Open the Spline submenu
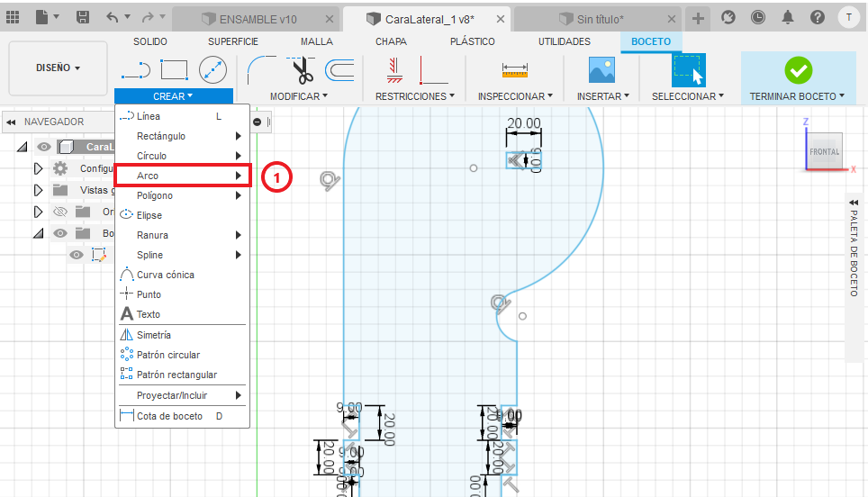Image resolution: width=868 pixels, height=497 pixels. click(x=182, y=255)
